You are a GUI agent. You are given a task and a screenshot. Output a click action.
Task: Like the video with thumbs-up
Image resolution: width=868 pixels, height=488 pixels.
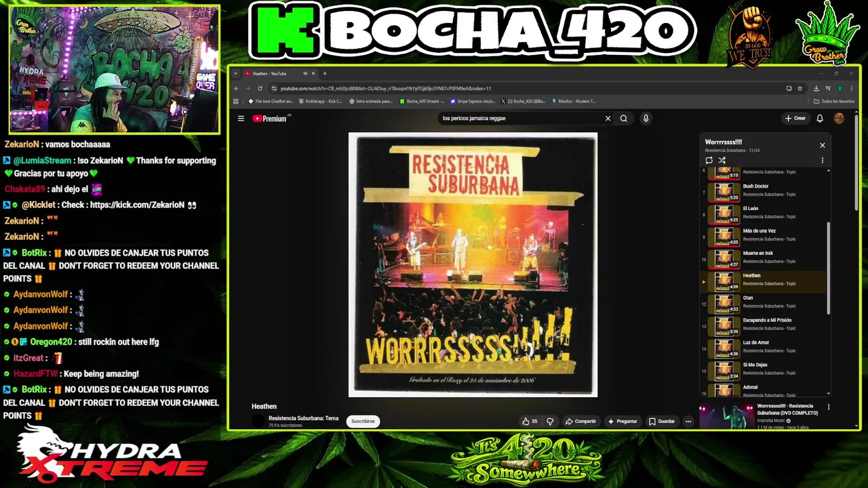[x=530, y=422]
